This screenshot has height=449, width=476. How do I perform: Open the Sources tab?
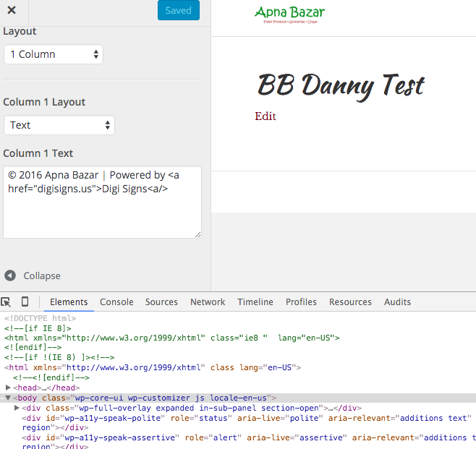[x=161, y=302]
